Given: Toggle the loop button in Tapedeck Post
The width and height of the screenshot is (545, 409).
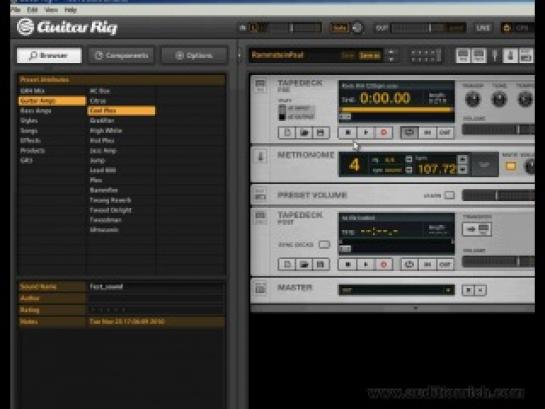Looking at the screenshot, I should point(409,264).
